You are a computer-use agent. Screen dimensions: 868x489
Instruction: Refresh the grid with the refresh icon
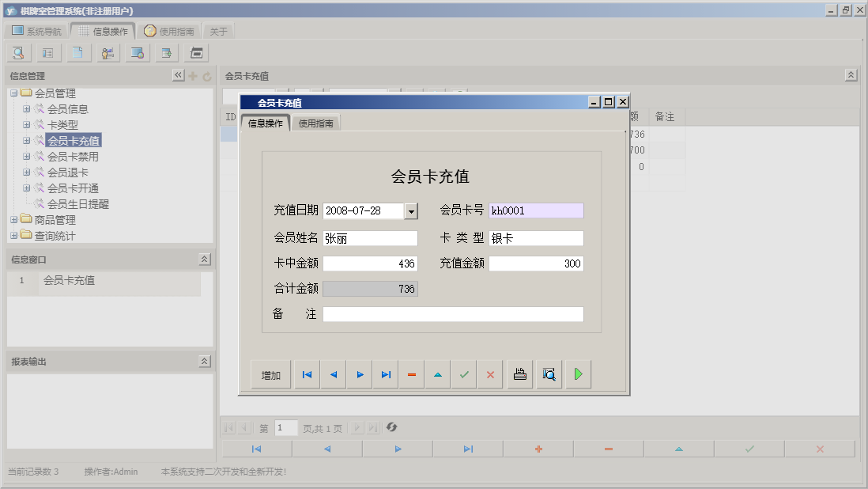393,427
